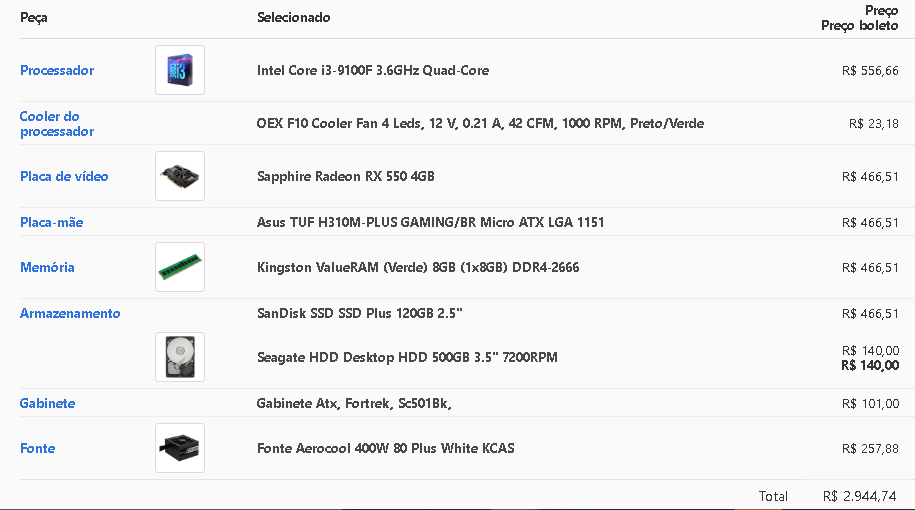Open the Memória category link

tap(47, 267)
